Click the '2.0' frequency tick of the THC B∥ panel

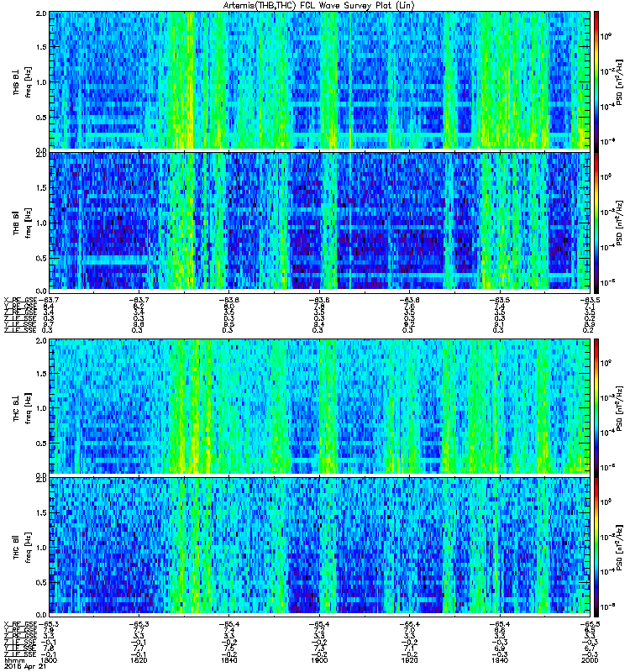click(41, 480)
